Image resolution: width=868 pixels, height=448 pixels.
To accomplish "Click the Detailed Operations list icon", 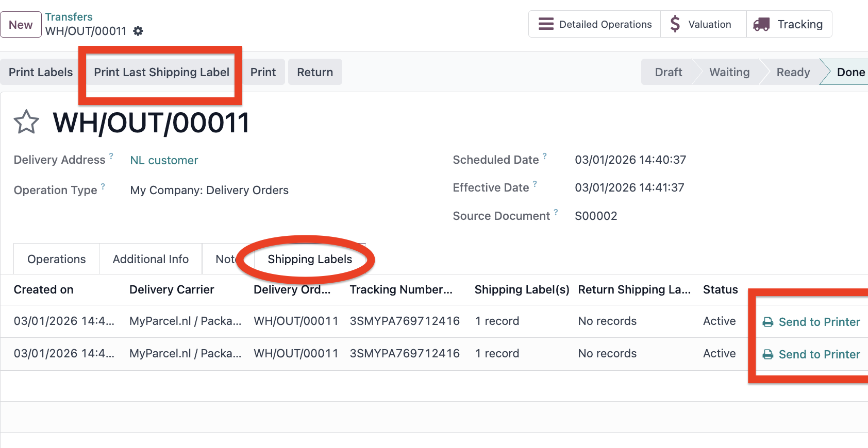I will pyautogui.click(x=546, y=24).
